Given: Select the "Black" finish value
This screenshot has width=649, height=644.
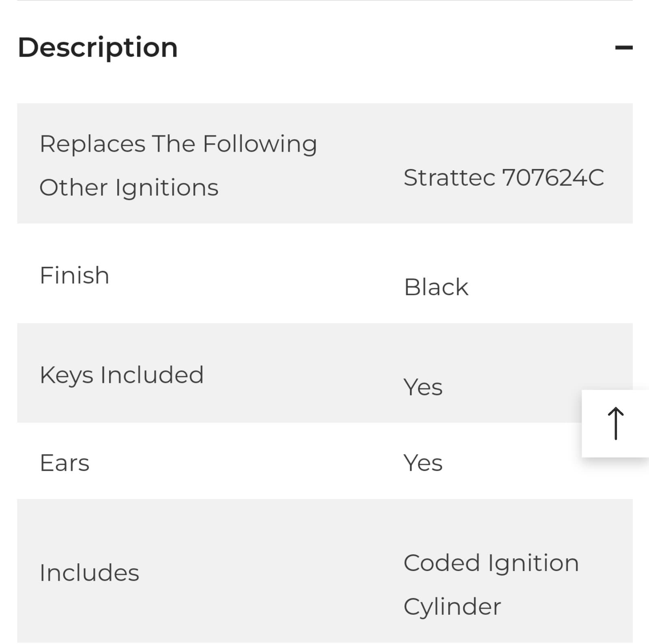Looking at the screenshot, I should 436,288.
